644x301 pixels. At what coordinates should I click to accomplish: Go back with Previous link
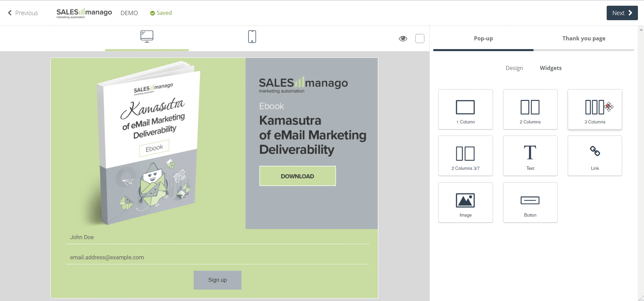coord(23,13)
